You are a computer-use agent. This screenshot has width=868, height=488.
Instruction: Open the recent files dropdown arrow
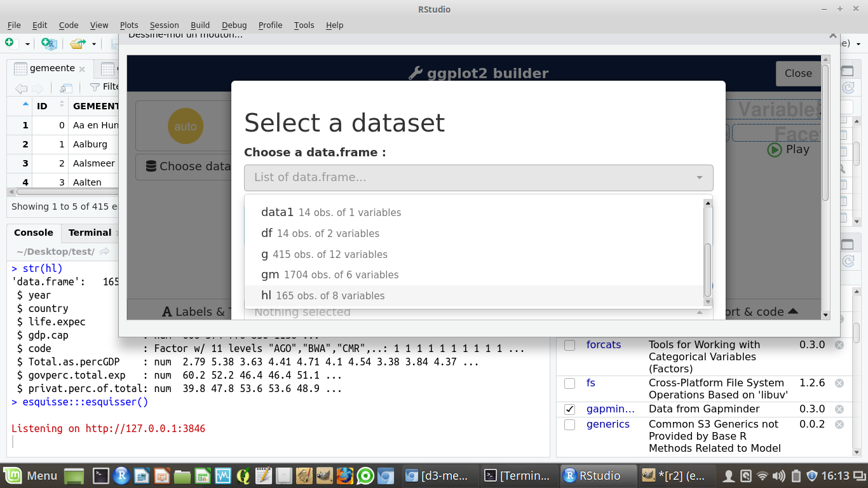tap(93, 44)
